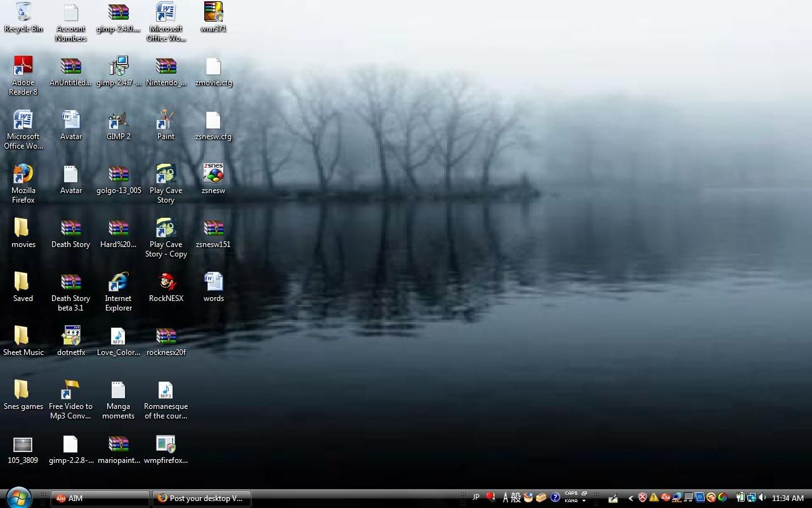Select the Death Story beta 3.1 archive
Image resolution: width=812 pixels, height=508 pixels.
coord(71,292)
